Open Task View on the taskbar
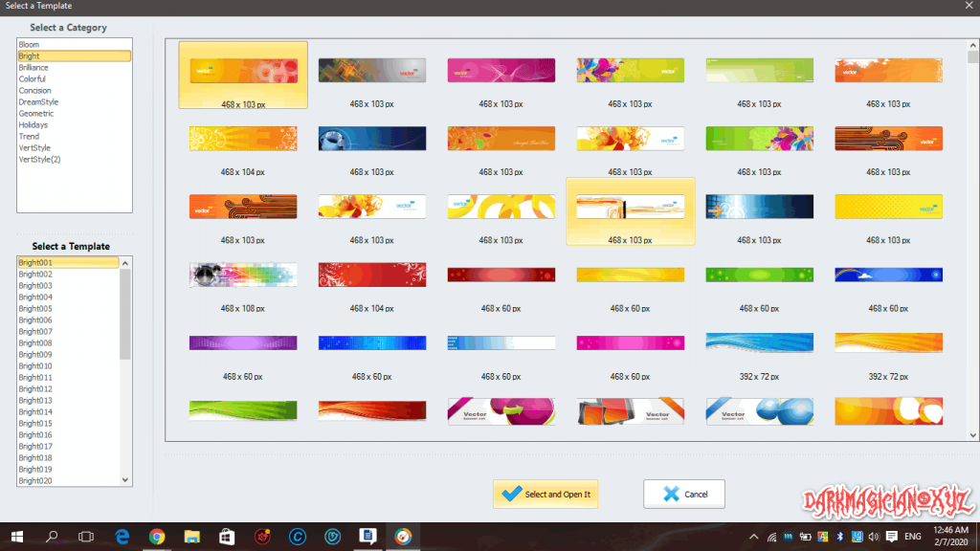Image resolution: width=980 pixels, height=551 pixels. (x=86, y=537)
